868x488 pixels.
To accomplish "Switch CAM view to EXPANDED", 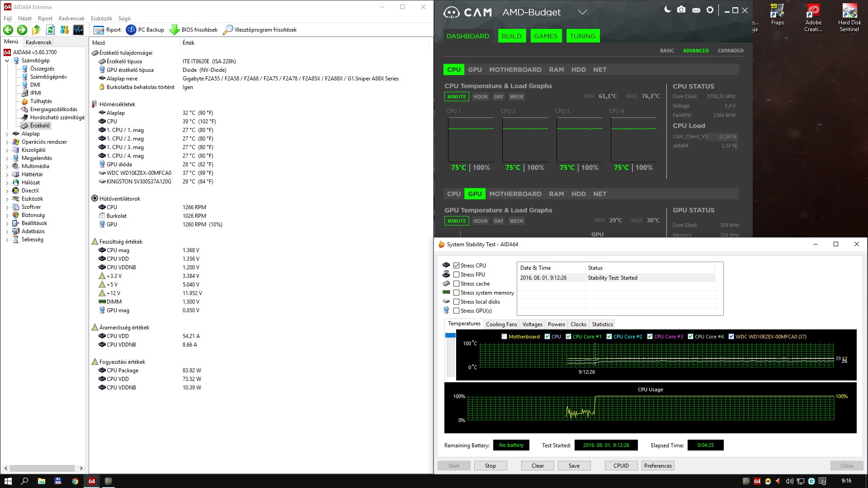I will [x=731, y=51].
